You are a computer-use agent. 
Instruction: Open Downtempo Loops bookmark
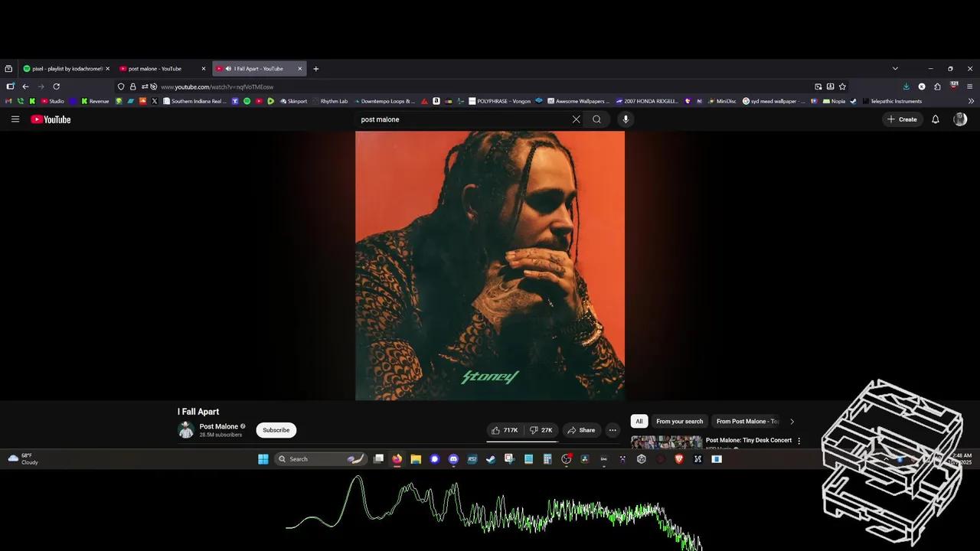384,101
